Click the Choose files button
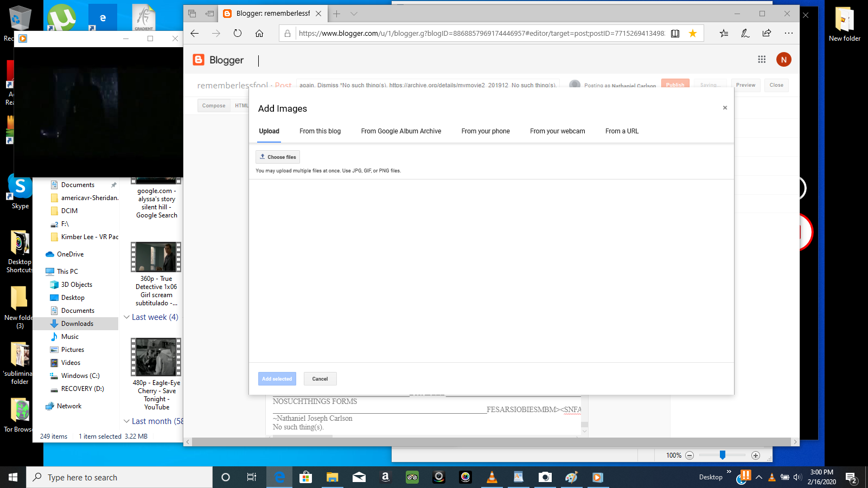 click(278, 157)
